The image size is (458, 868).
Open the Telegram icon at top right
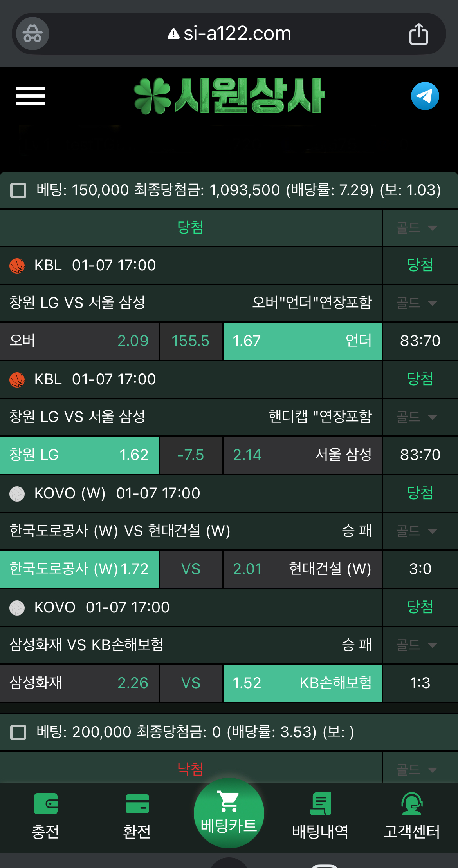click(425, 96)
